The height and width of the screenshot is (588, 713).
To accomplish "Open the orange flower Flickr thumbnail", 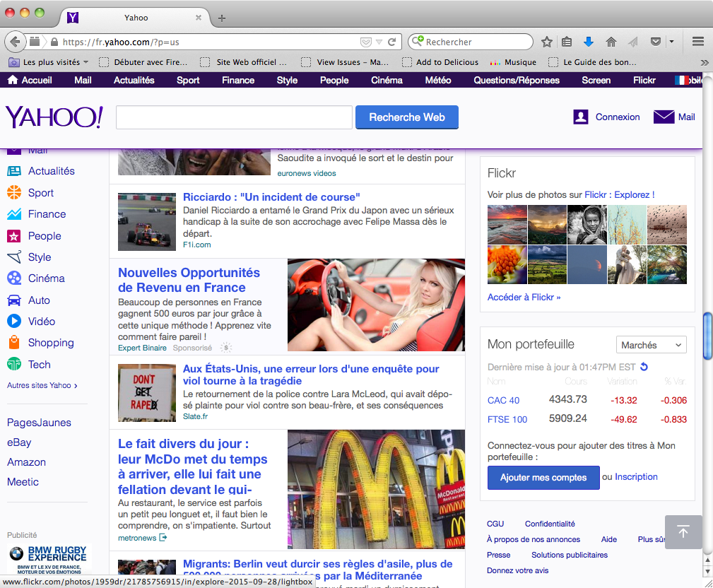I will pos(507,264).
